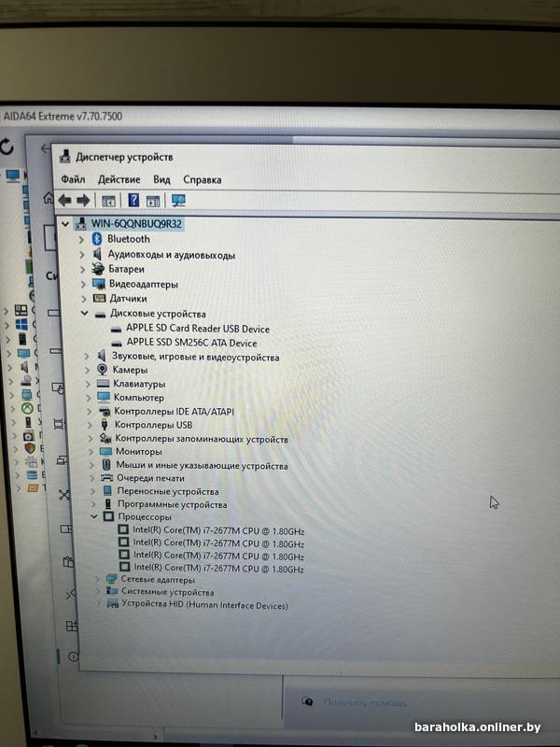
Task: Click the Очереди печати printer icon
Action: [x=107, y=477]
